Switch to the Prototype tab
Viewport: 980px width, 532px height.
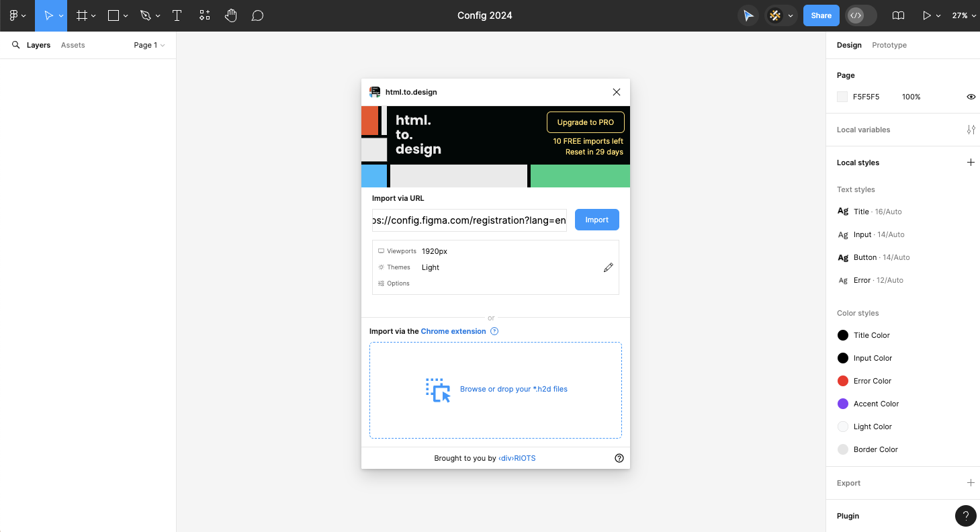[889, 45]
